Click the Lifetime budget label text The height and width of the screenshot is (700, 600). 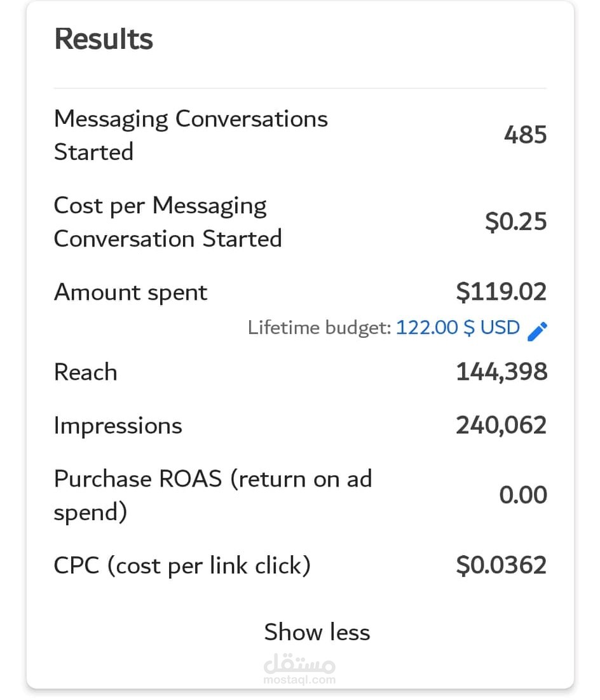point(319,328)
